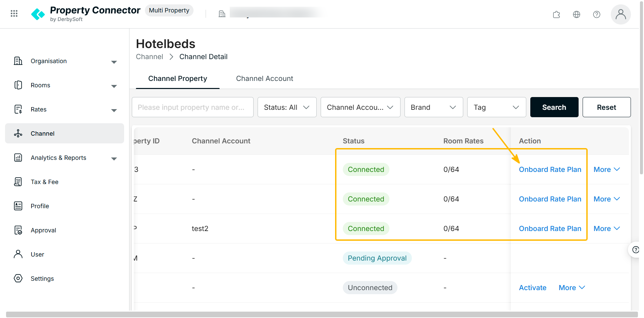Open More menu in first Connected row

click(x=606, y=170)
